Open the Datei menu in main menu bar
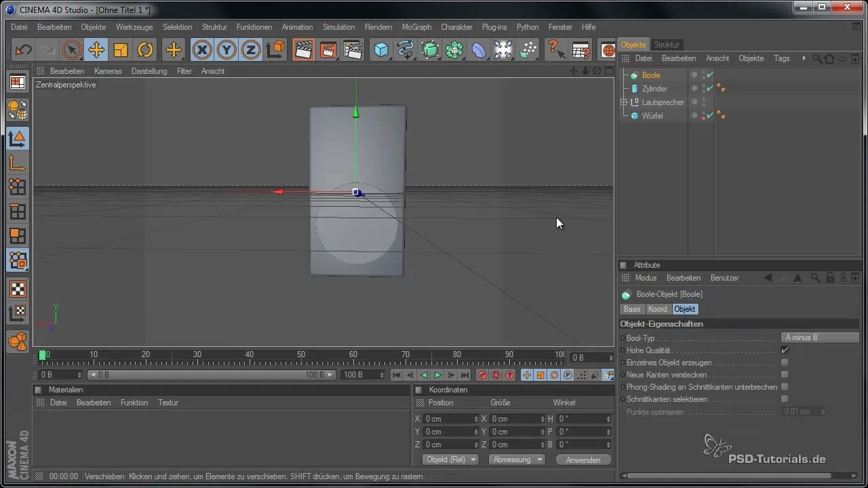868x488 pixels. coord(19,27)
